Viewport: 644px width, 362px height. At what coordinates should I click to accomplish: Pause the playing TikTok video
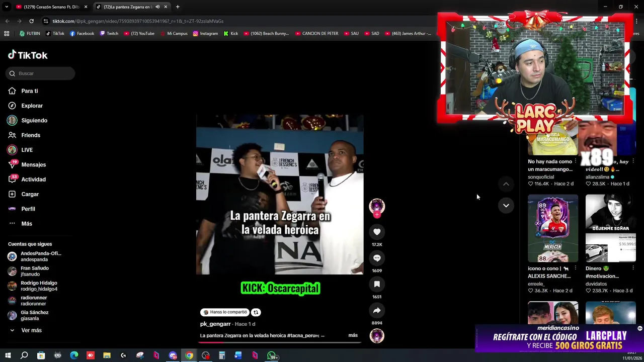280,195
